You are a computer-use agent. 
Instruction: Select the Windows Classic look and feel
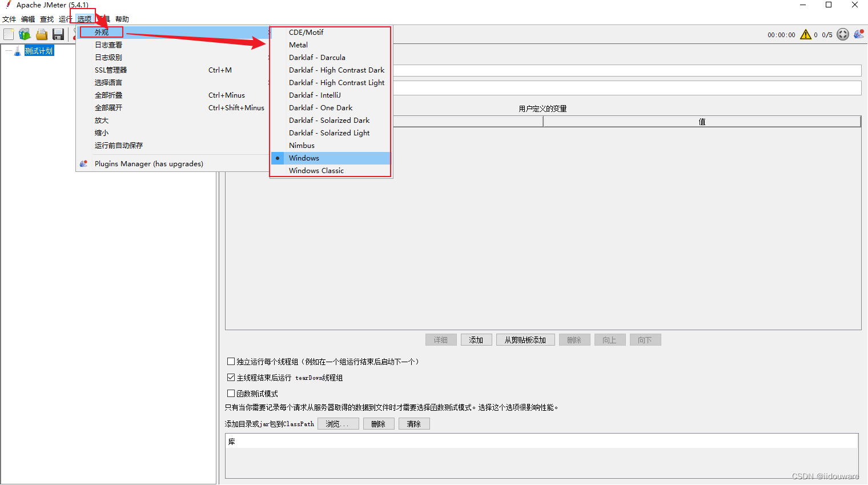[x=331, y=170]
